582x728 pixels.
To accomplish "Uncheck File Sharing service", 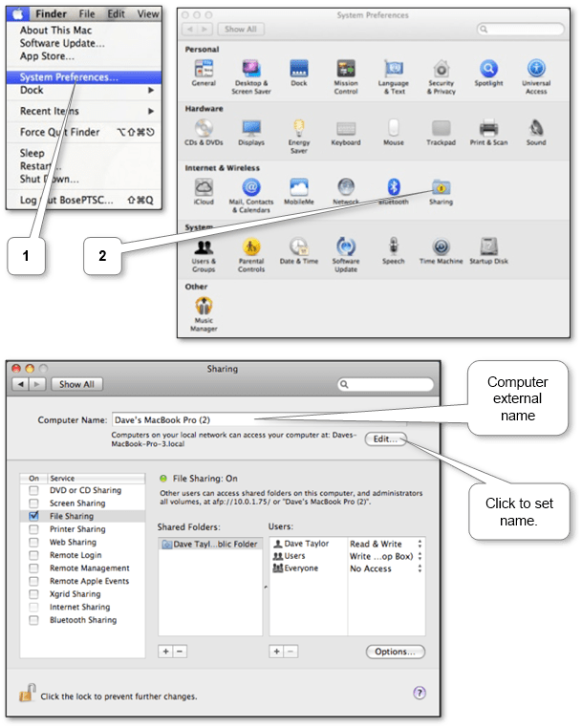I will (33, 516).
